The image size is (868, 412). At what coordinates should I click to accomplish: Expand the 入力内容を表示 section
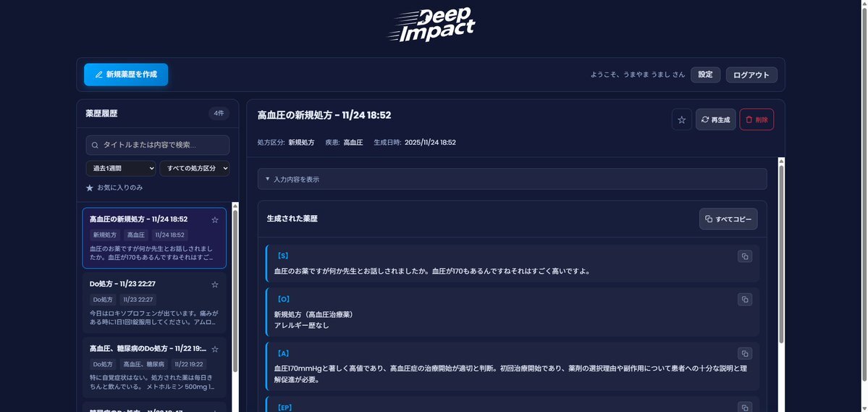click(x=512, y=179)
